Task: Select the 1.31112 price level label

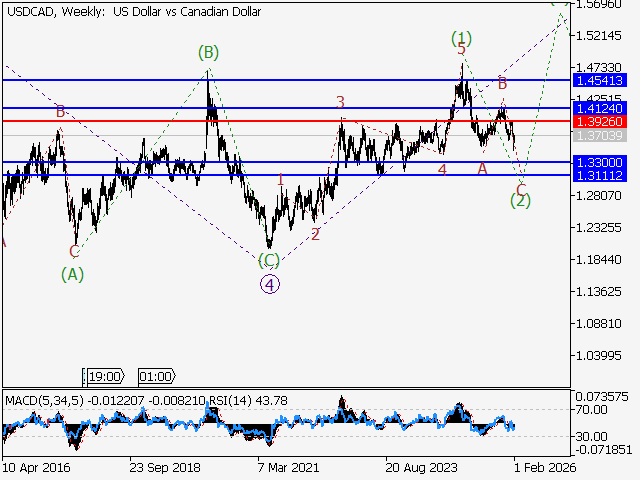Action: click(600, 175)
